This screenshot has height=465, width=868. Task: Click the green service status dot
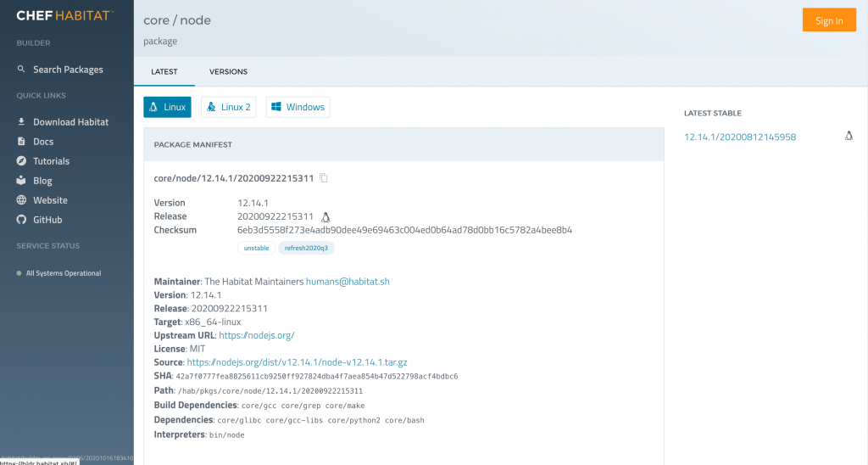tap(19, 273)
